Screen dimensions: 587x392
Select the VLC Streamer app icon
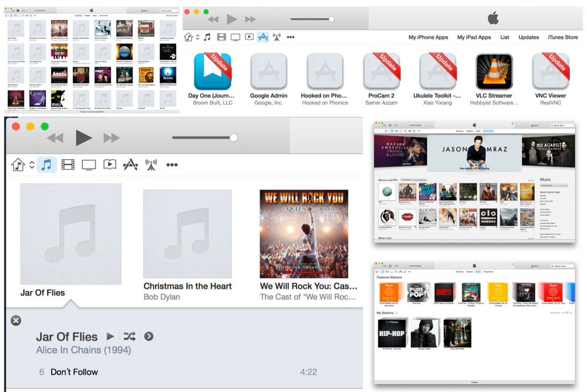(494, 72)
